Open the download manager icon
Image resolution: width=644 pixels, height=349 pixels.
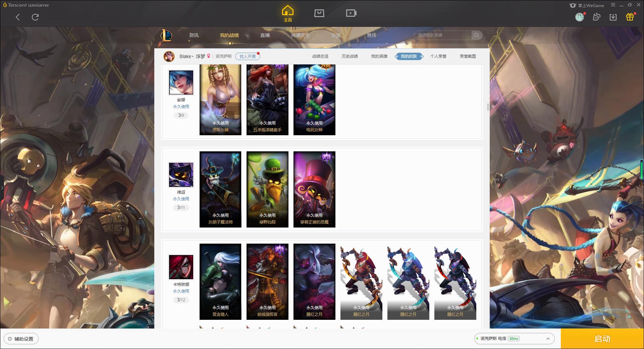click(613, 17)
